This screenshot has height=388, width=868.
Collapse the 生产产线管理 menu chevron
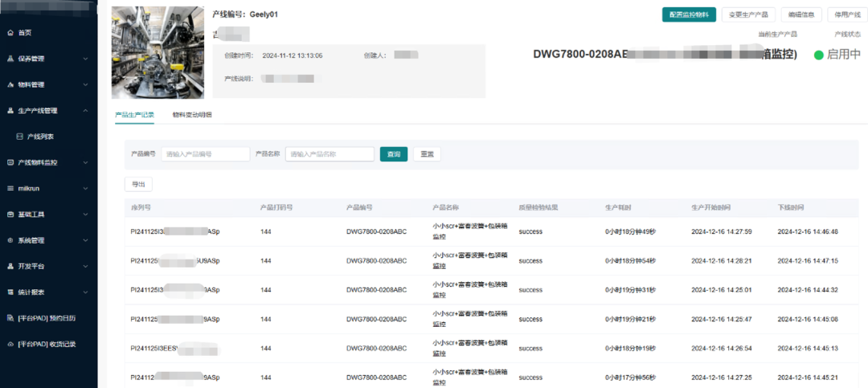pyautogui.click(x=85, y=111)
